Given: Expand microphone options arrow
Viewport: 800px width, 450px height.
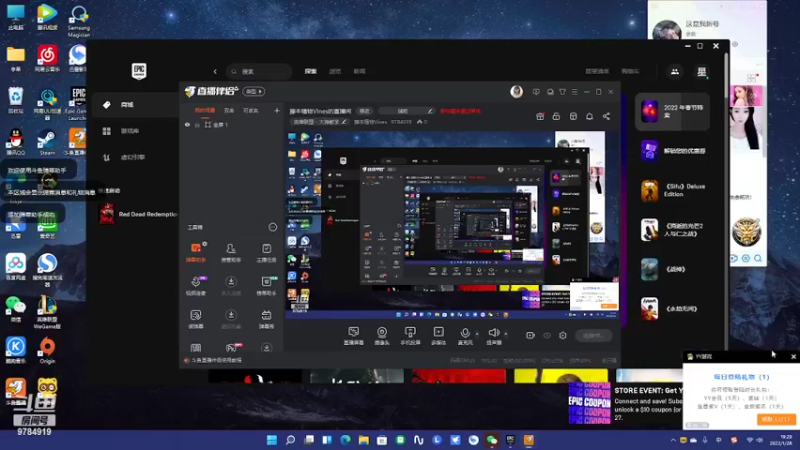Looking at the screenshot, I should 477,334.
